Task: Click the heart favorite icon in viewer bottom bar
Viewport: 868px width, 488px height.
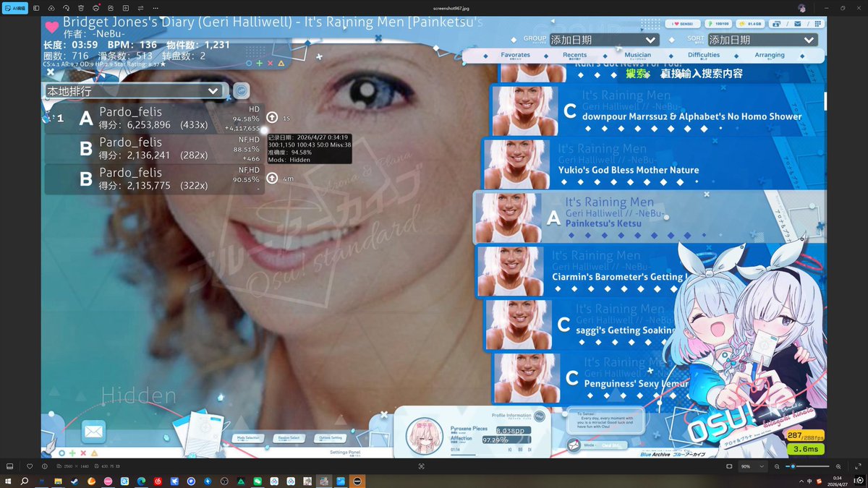Action: point(30,466)
